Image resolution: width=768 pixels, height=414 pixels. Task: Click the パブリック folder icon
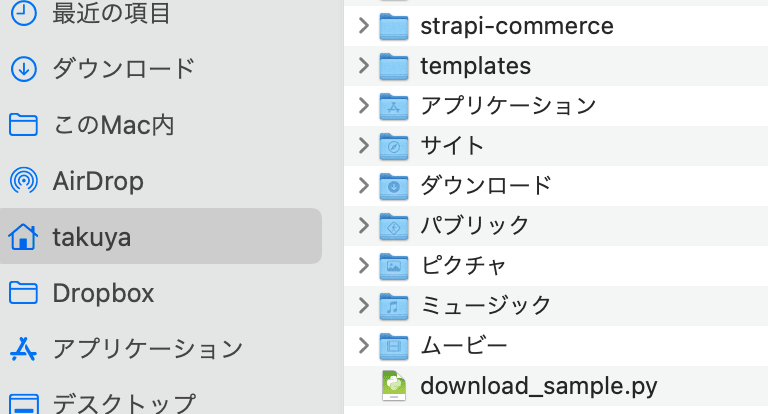(x=394, y=226)
